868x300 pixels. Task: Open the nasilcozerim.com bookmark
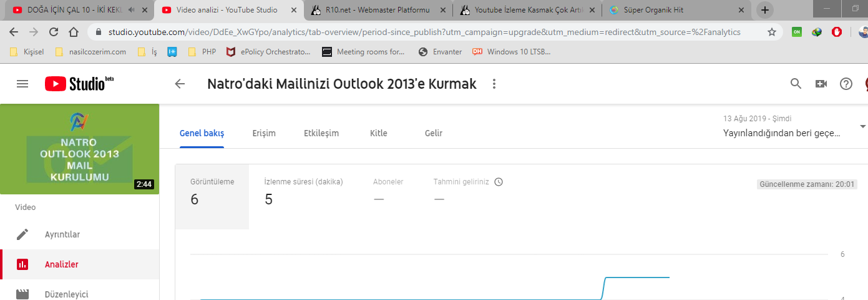pos(91,52)
